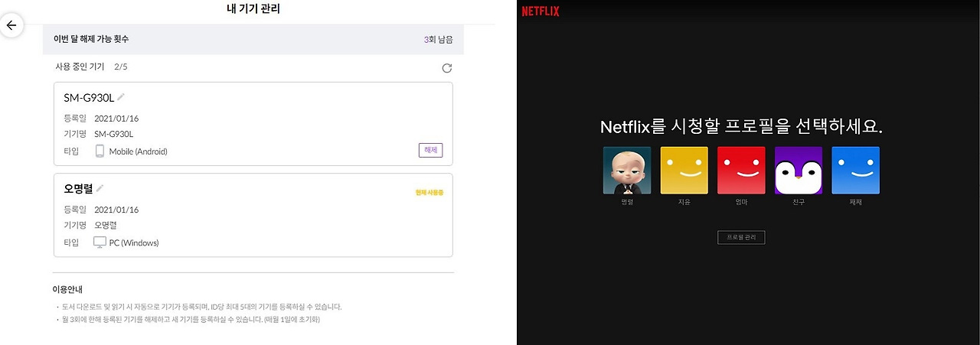Click the 지윤 profile name label
The height and width of the screenshot is (345, 980).
tap(684, 202)
